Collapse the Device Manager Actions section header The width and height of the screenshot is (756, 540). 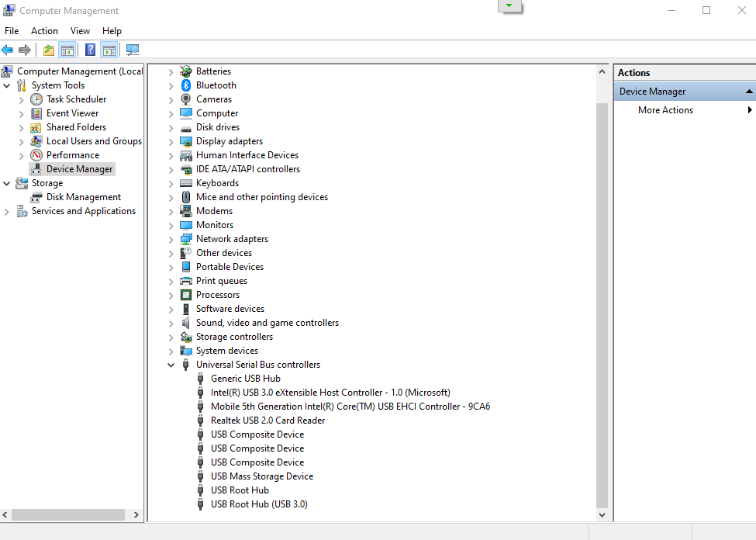point(749,92)
